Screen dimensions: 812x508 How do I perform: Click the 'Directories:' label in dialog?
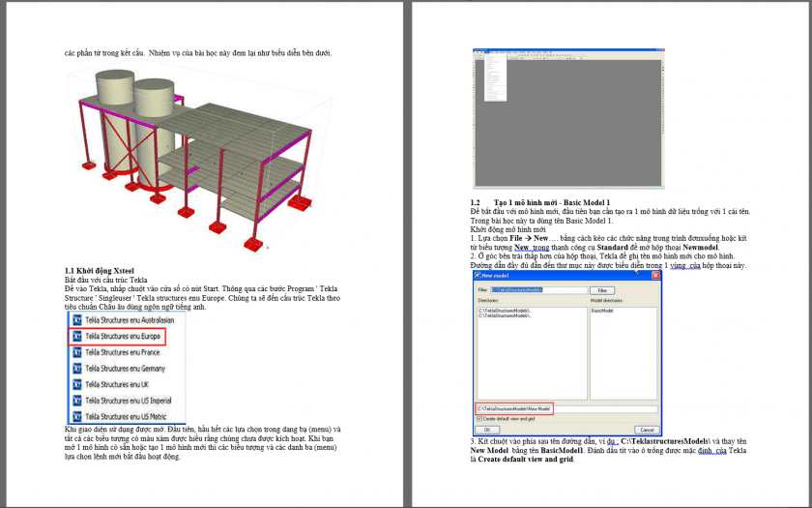pos(488,301)
